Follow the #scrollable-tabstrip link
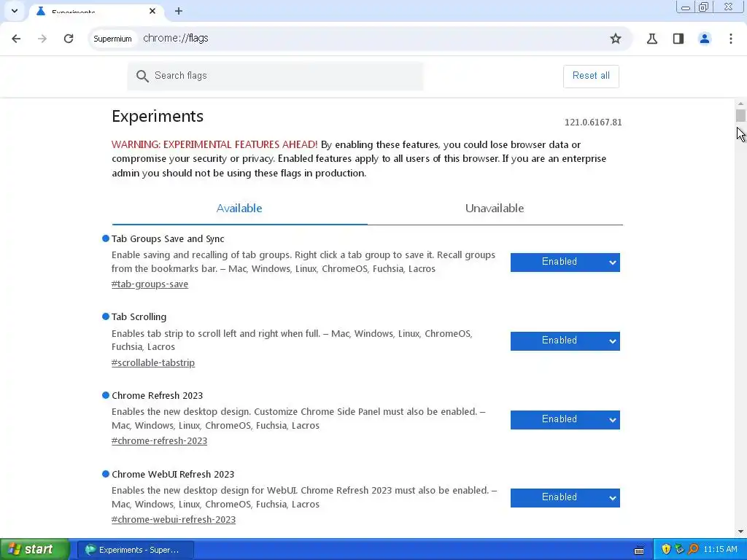This screenshot has height=560, width=747. tap(153, 363)
